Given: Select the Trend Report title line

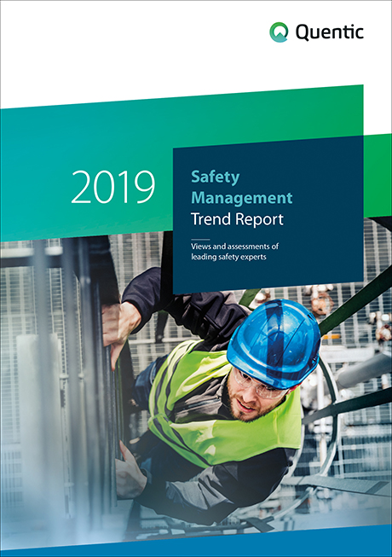Looking at the screenshot, I should coord(237,219).
